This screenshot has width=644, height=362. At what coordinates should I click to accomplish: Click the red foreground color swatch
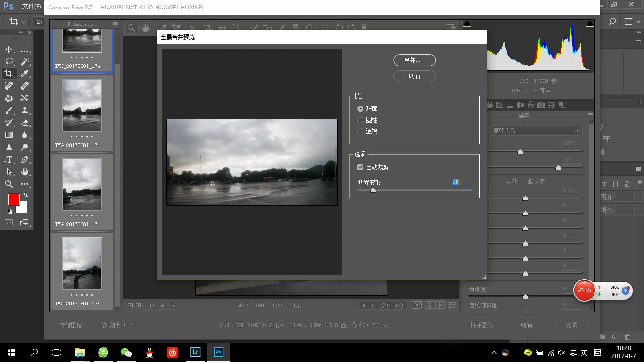14,199
